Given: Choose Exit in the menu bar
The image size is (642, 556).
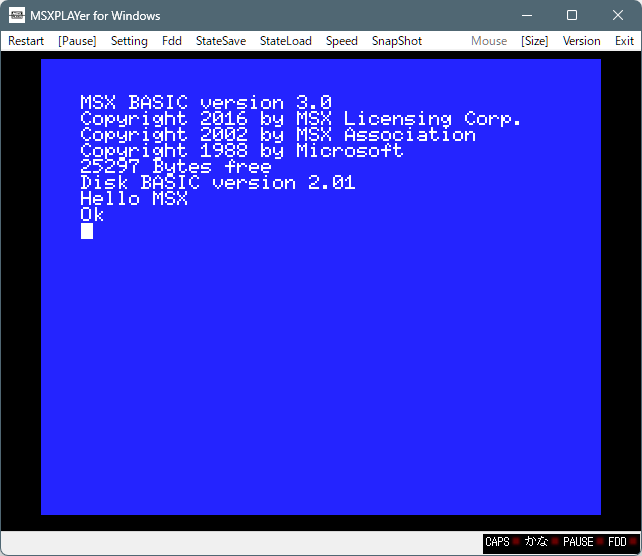Looking at the screenshot, I should pos(624,41).
